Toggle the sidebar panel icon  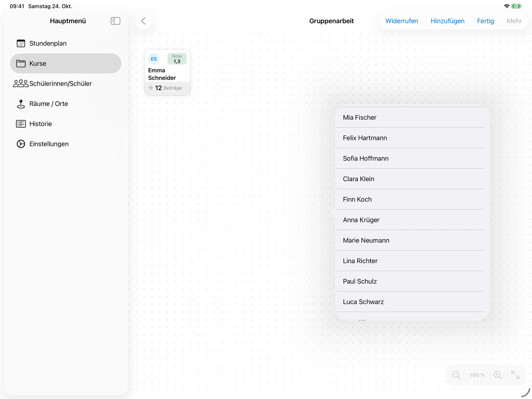[x=115, y=21]
